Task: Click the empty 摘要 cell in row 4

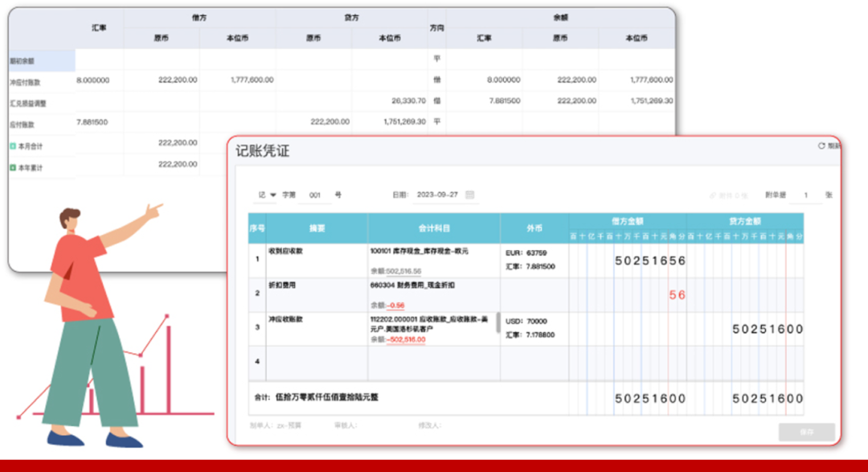Action: (x=317, y=362)
